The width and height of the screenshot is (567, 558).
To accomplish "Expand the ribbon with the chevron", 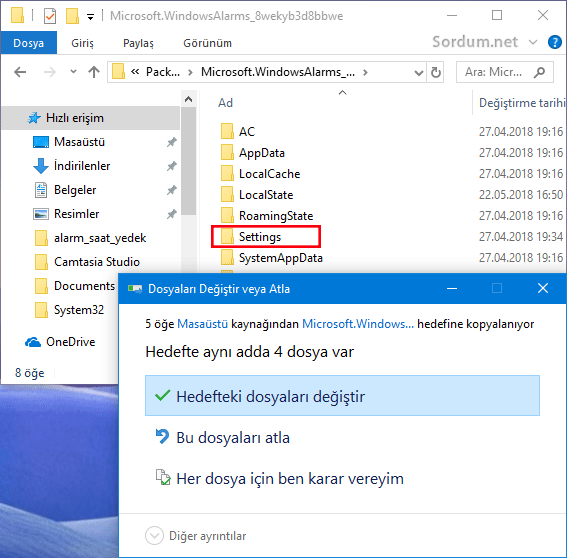I will point(533,42).
